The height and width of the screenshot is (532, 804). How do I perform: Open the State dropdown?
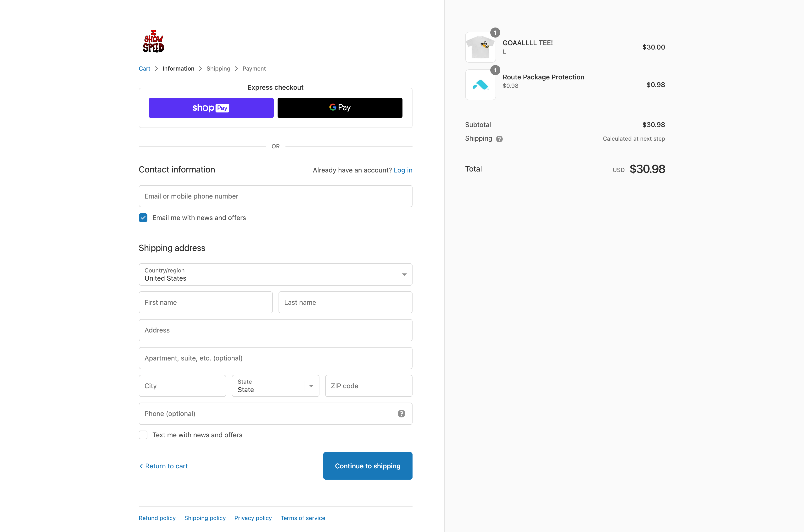click(275, 386)
